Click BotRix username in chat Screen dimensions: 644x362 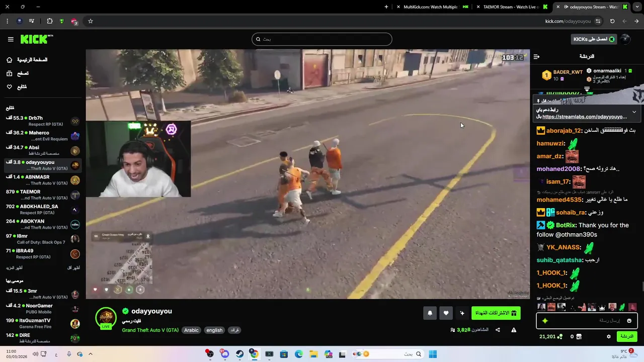pos(566,225)
